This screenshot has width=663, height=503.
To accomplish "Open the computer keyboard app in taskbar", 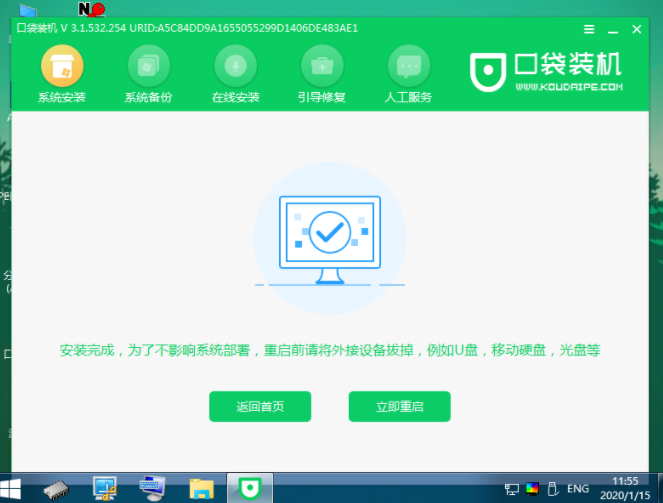I will click(x=153, y=488).
